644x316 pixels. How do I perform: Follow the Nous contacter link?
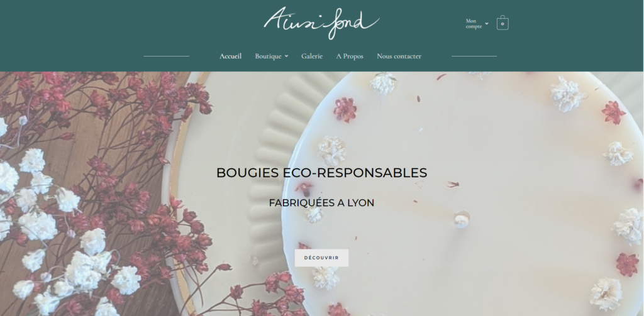pos(399,56)
